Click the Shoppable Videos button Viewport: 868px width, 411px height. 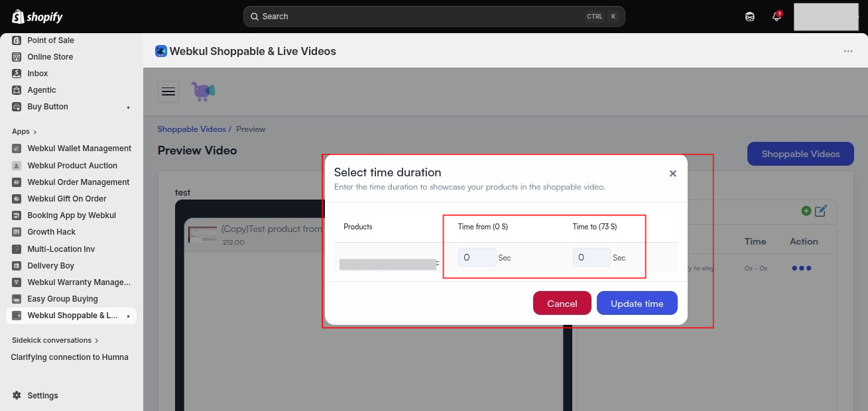coord(800,154)
